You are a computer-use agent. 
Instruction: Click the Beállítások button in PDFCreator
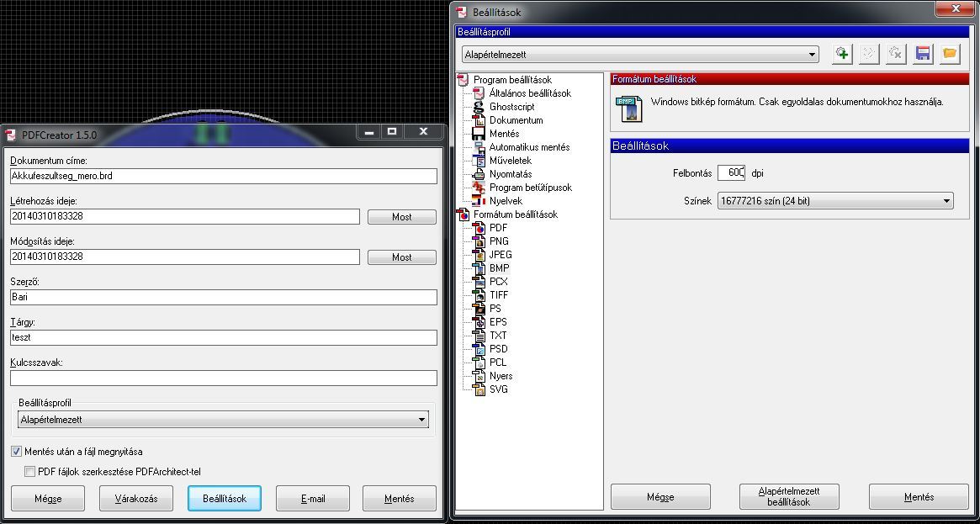[225, 499]
